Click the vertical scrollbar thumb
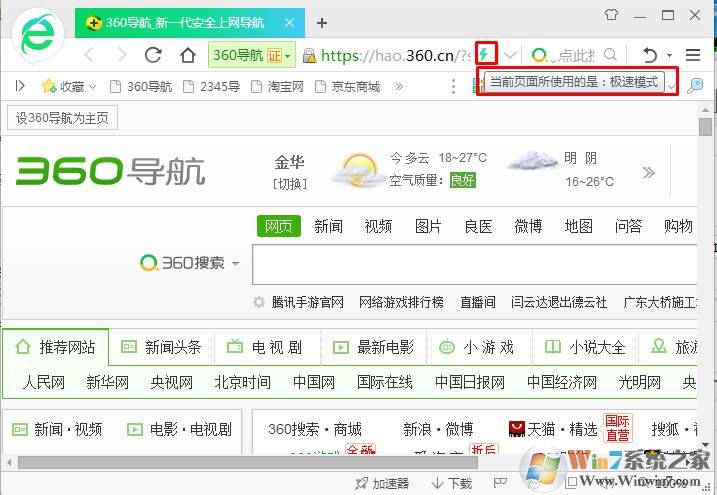Image resolution: width=717 pixels, height=495 pixels. pyautogui.click(x=705, y=126)
